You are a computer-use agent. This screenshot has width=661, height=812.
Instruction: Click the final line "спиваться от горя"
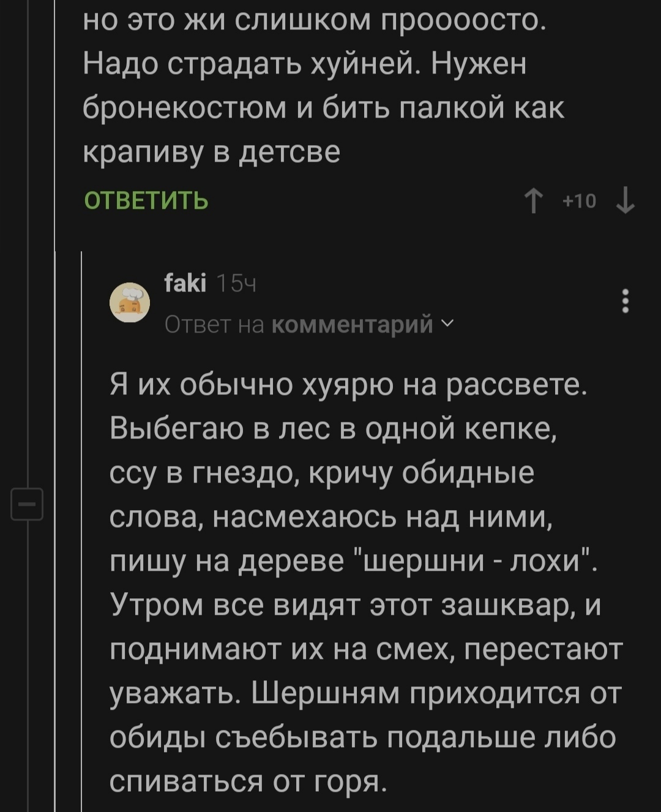click(x=248, y=780)
